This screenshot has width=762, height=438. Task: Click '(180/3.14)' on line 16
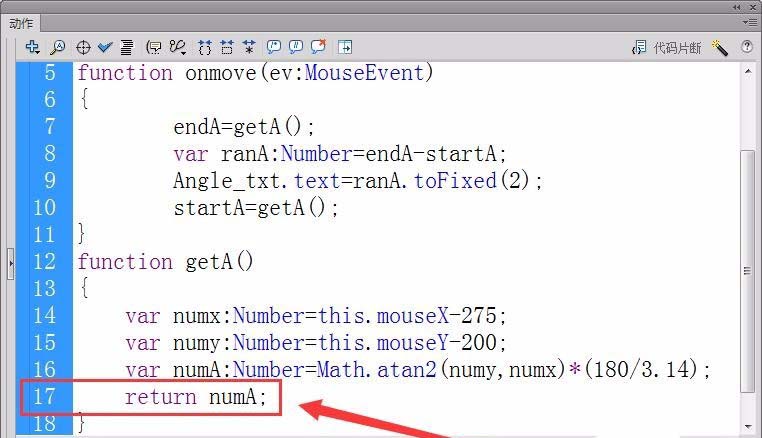641,369
